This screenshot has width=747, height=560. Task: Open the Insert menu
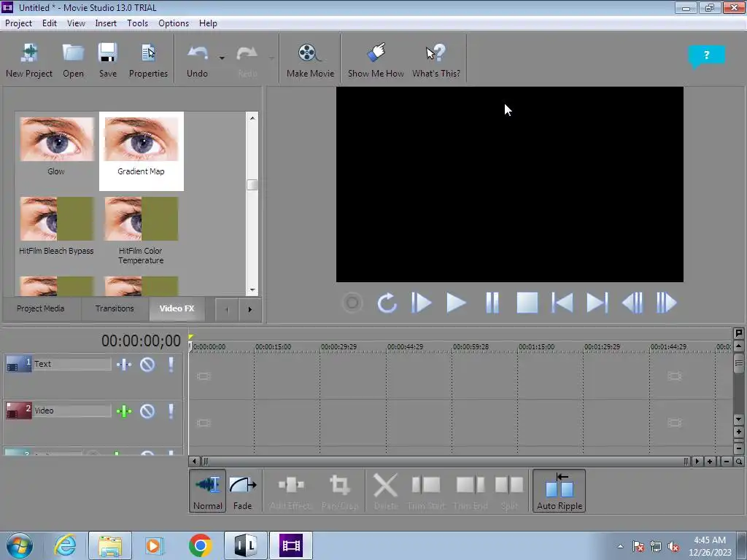point(106,23)
